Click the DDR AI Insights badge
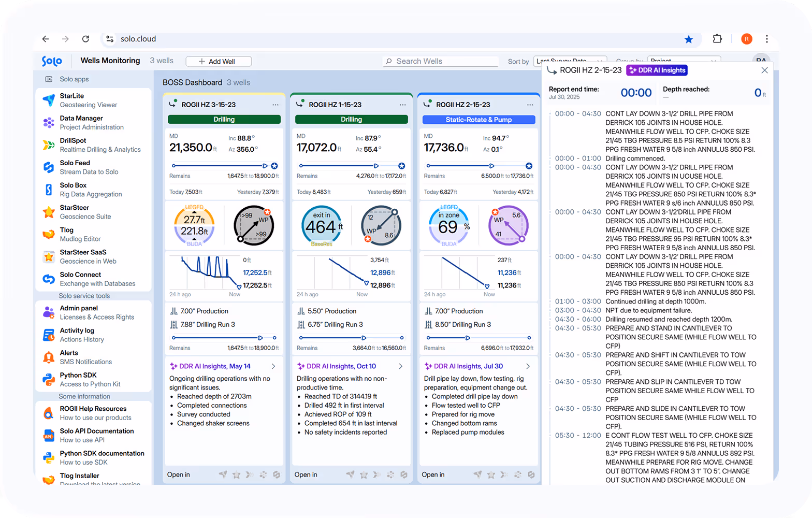The image size is (812, 518). [657, 70]
